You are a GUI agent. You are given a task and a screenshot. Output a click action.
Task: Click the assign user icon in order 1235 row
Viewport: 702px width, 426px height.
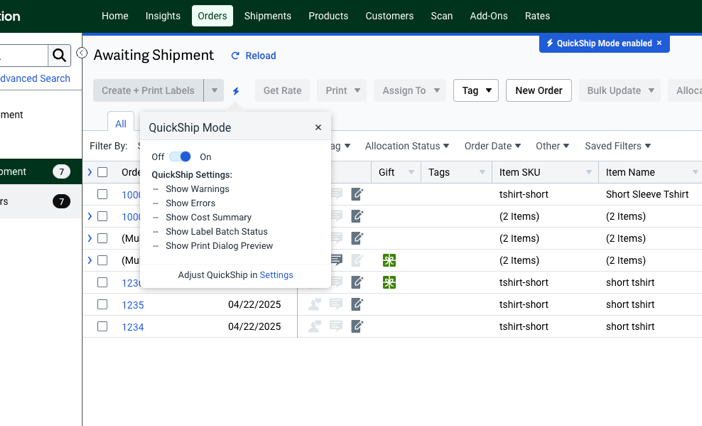315,304
